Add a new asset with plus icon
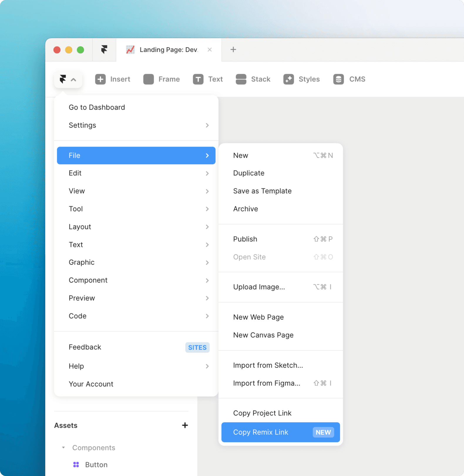 pos(185,425)
